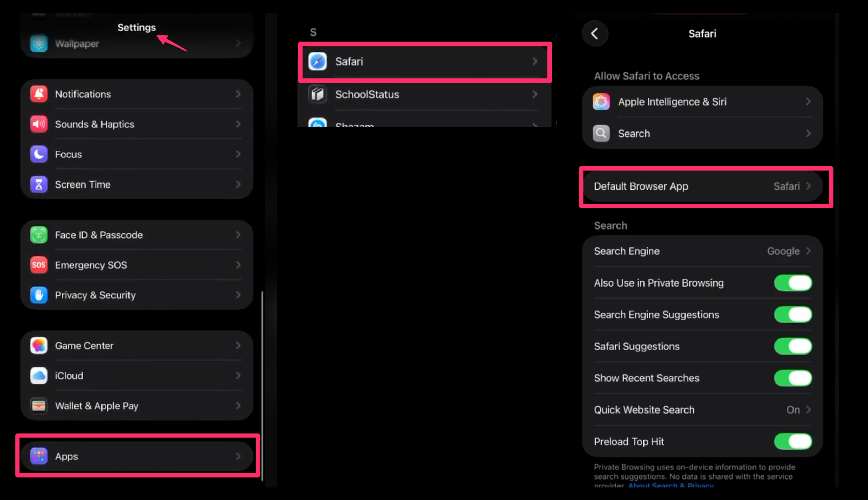Tap the iCloud cloud icon
The width and height of the screenshot is (868, 500).
(39, 376)
